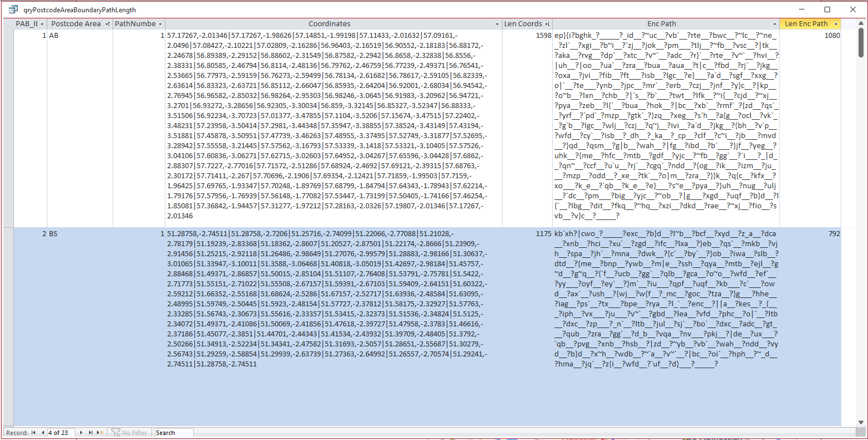The height and width of the screenshot is (440, 868).
Task: Click the Postcode Area cell BS
Action: pyautogui.click(x=80, y=326)
